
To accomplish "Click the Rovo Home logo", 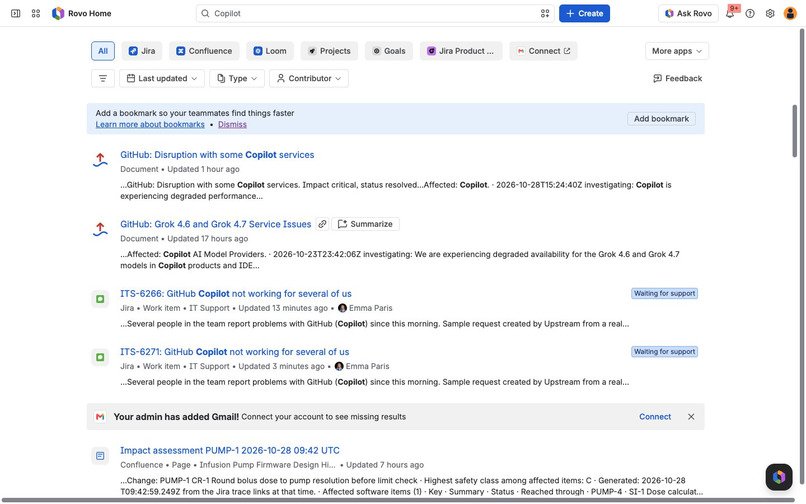I will pyautogui.click(x=82, y=13).
